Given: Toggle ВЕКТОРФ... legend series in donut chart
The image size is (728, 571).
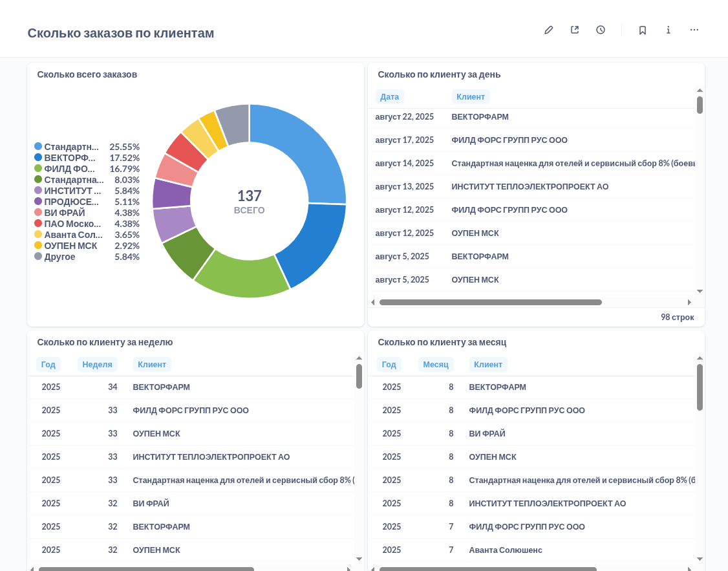Looking at the screenshot, I should tap(70, 158).
